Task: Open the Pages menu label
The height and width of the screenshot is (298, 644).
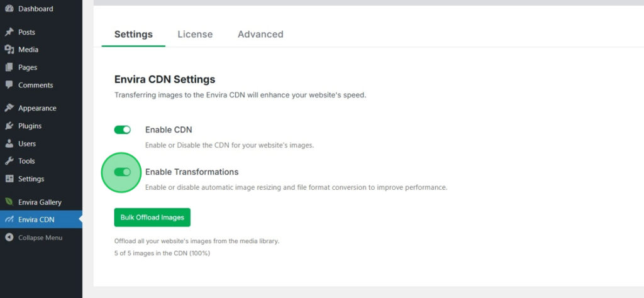Action: tap(28, 67)
